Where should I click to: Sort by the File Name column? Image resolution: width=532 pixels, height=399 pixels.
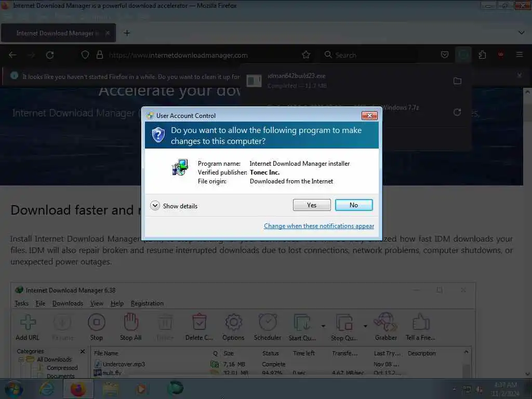point(106,353)
